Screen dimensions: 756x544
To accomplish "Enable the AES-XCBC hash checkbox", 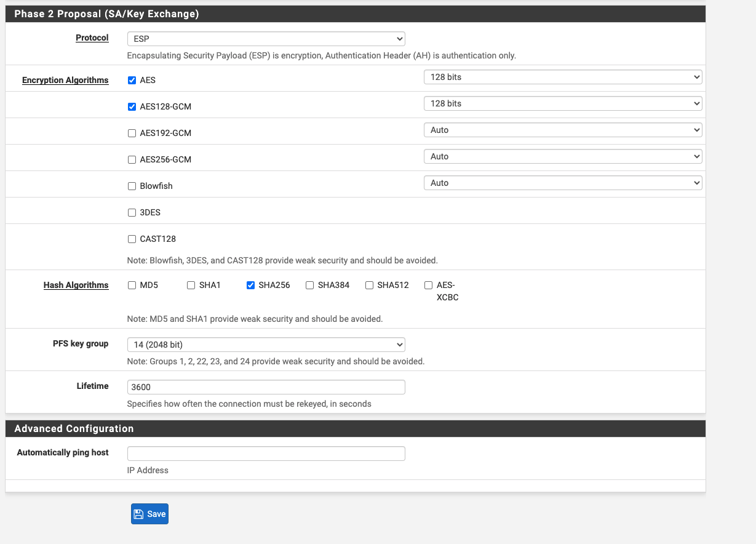I will pos(428,285).
